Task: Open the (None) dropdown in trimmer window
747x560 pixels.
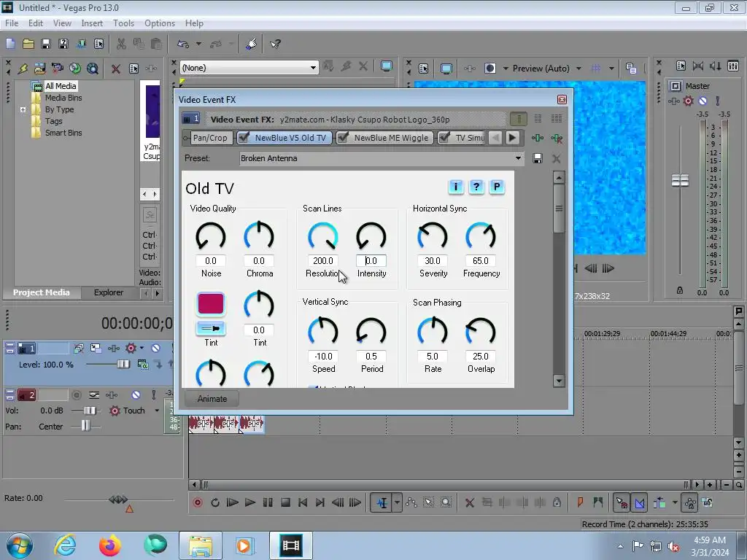Action: click(313, 68)
